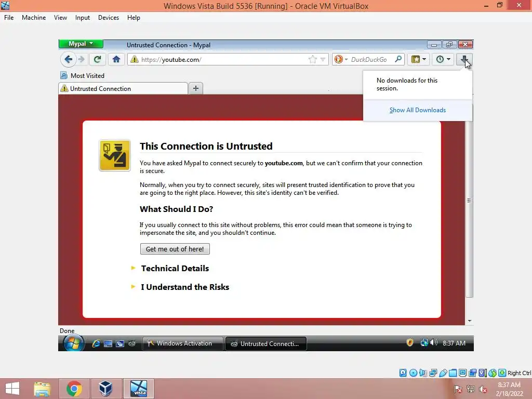The width and height of the screenshot is (532, 399).
Task: Open the VirtualBox Help menu
Action: (134, 18)
